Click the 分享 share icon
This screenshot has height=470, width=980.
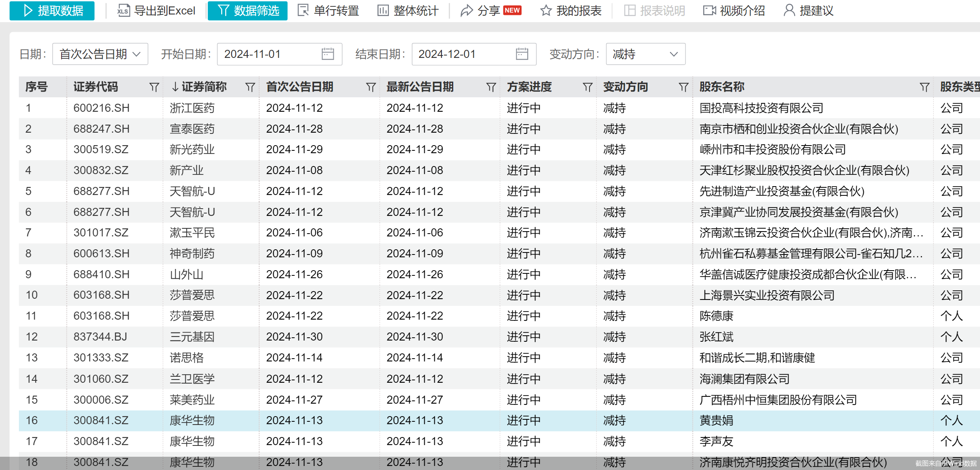coord(481,11)
